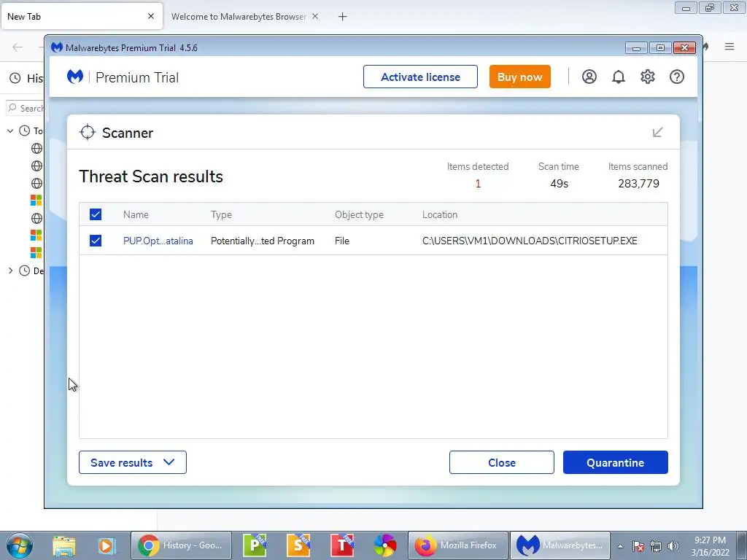The height and width of the screenshot is (560, 747).
Task: Sort by the Object type column header
Action: point(359,215)
